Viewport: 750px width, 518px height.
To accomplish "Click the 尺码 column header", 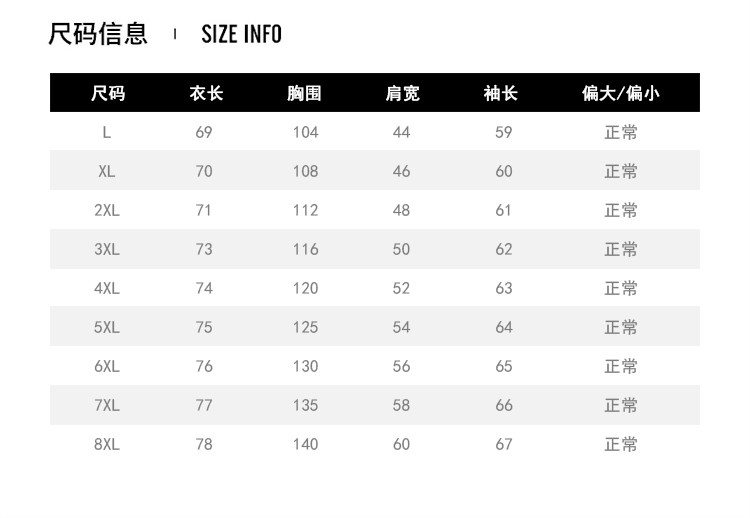I will [x=107, y=94].
